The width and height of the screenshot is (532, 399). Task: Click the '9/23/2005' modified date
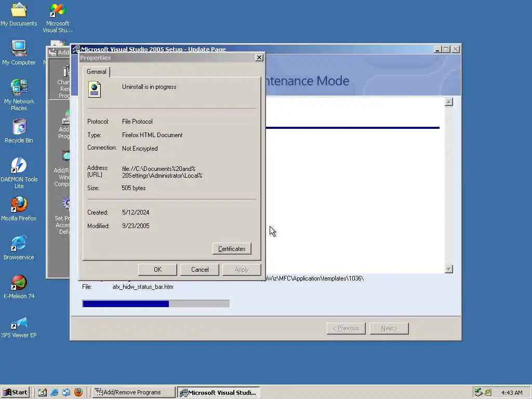136,226
